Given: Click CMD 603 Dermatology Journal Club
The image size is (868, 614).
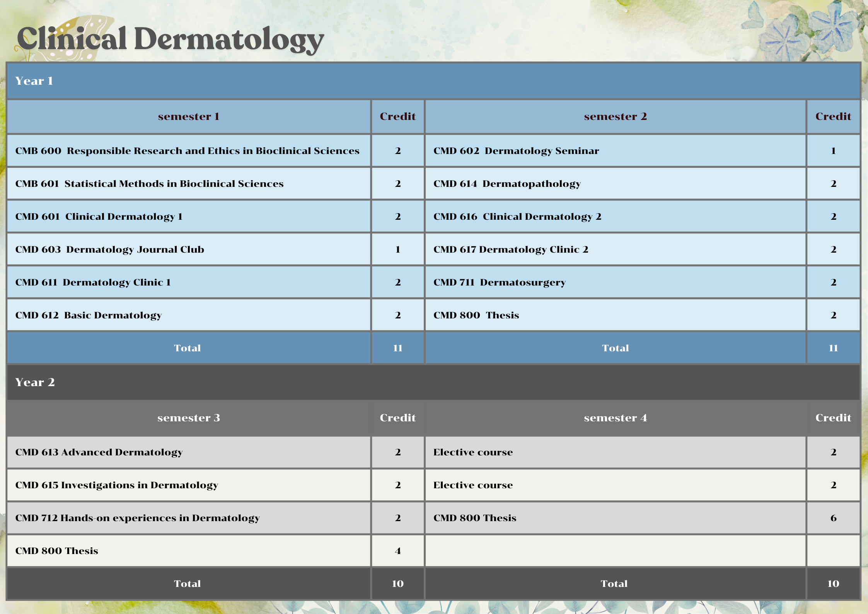Looking at the screenshot, I should coord(109,250).
